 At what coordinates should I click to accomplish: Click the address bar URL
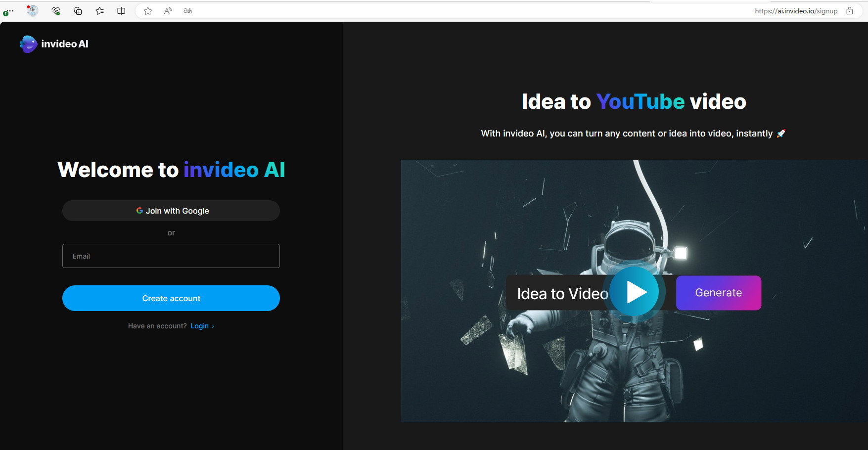tap(795, 11)
